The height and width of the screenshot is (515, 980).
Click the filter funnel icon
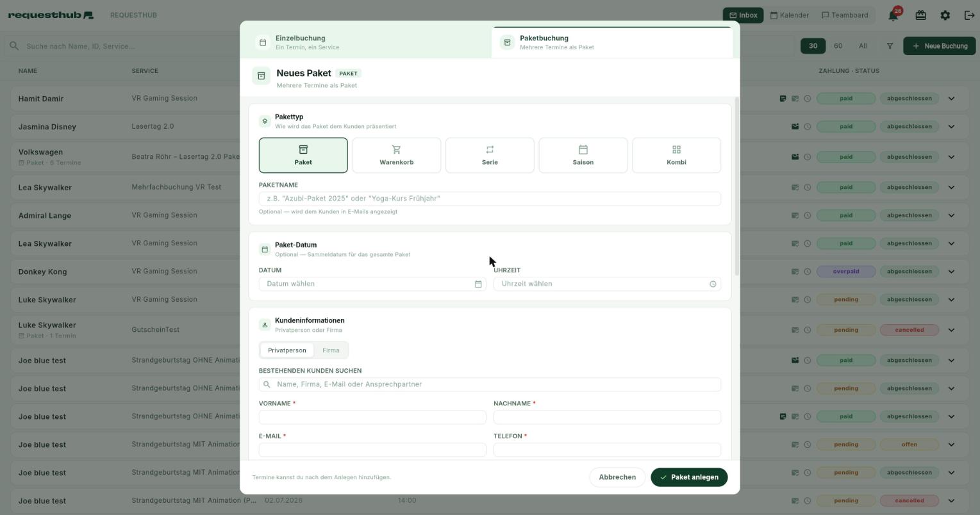coord(890,46)
